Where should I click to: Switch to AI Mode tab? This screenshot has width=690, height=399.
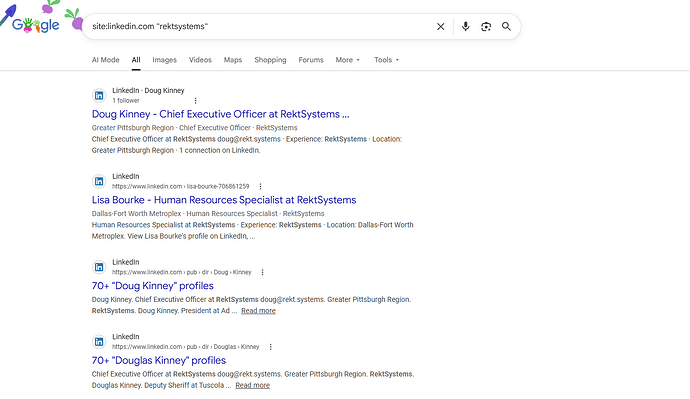pos(106,60)
